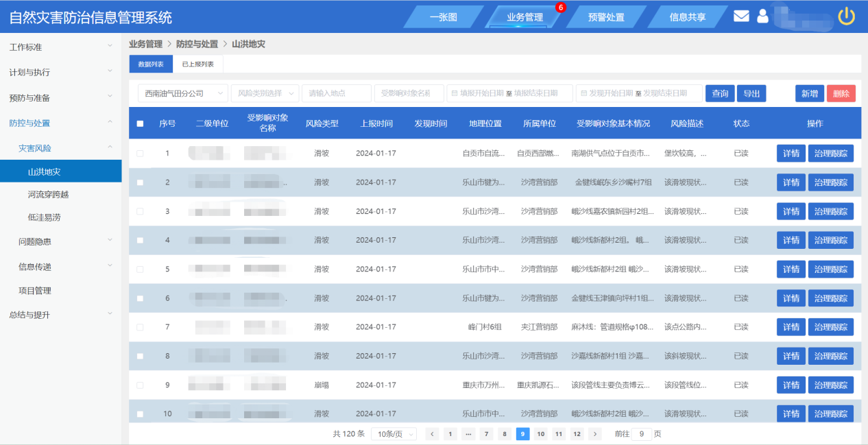This screenshot has height=445, width=868.
Task: Switch to the 预警处置 top tab
Action: point(606,17)
